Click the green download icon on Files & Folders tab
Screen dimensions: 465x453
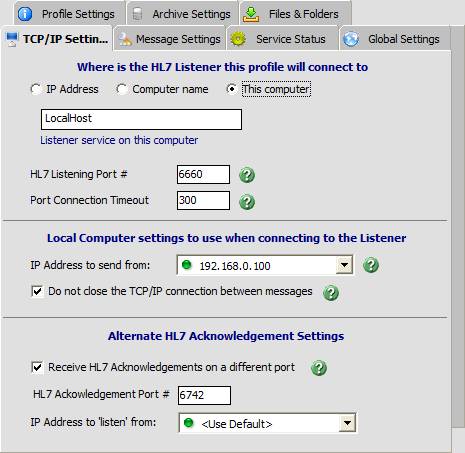point(251,14)
